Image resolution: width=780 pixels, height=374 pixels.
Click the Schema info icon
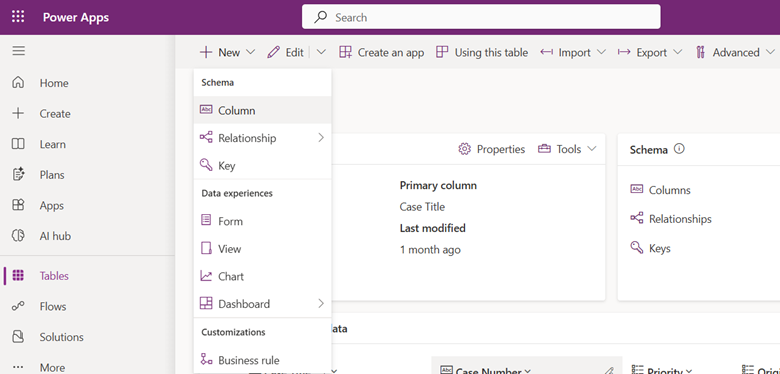(x=679, y=149)
